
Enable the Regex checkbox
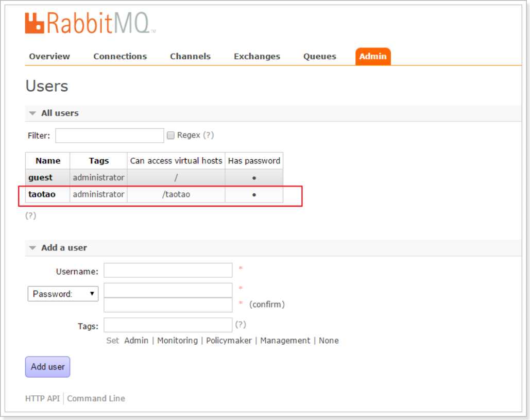pyautogui.click(x=170, y=135)
